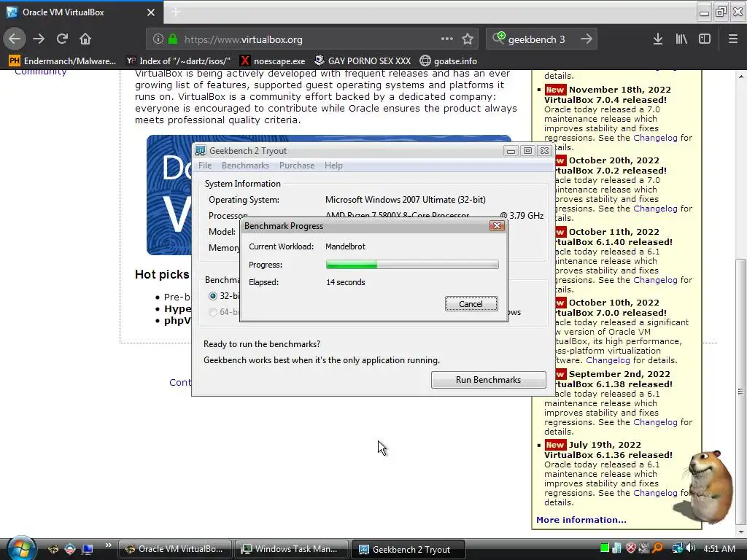Click the page vertical scrollbar thumb
This screenshot has height=560, width=747.
click(x=740, y=391)
